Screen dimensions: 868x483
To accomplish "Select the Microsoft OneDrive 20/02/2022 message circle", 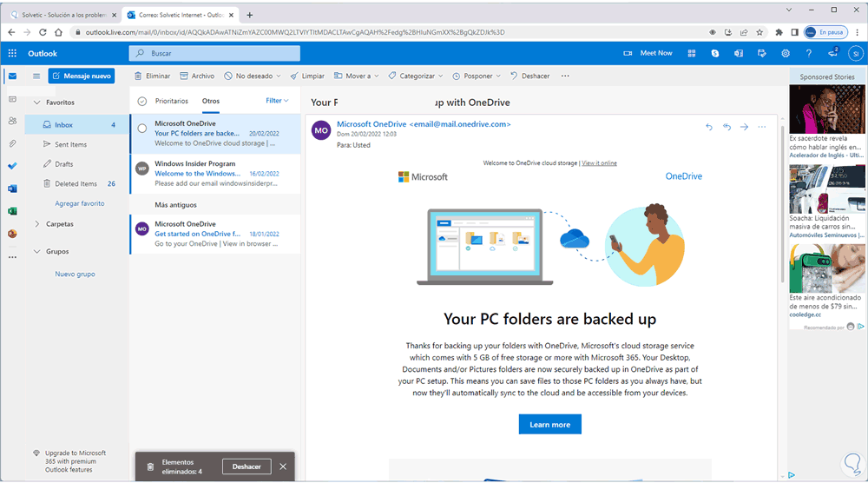I will point(142,129).
